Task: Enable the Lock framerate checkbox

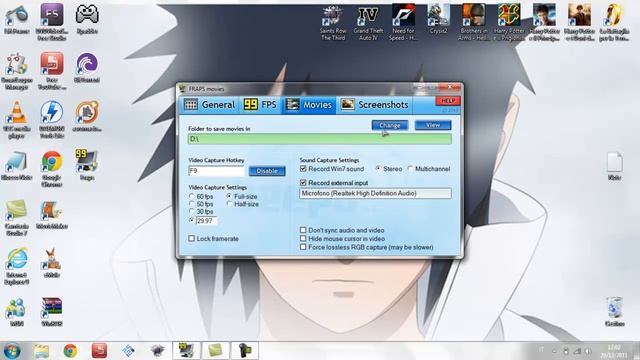Action: [x=191, y=238]
